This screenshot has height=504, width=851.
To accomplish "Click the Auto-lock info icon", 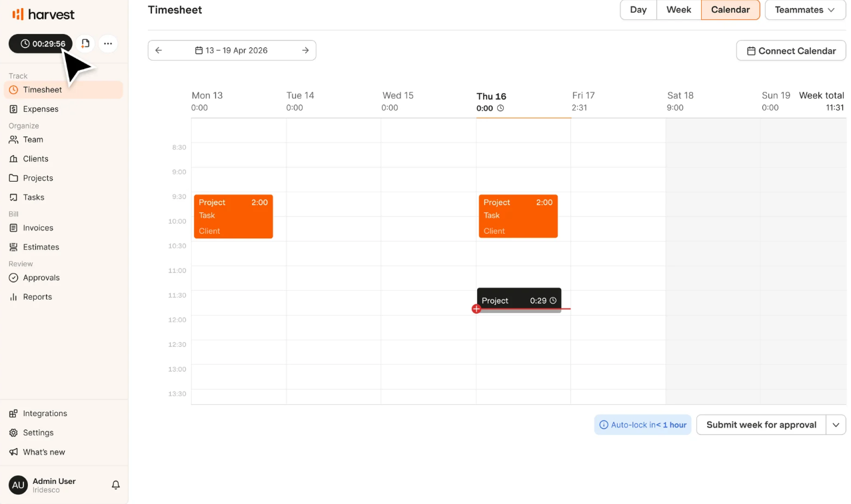I will (x=604, y=425).
